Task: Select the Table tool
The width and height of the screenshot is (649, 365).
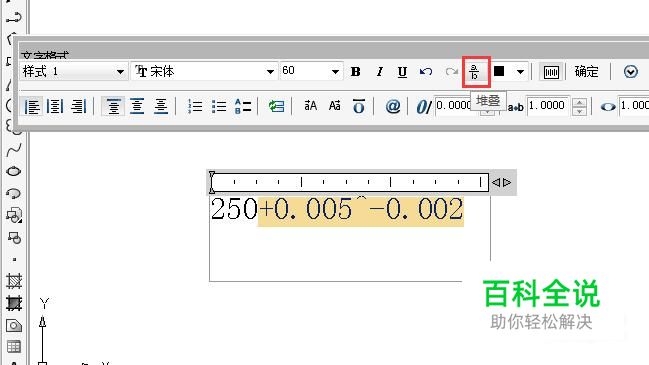Action: pos(14,347)
